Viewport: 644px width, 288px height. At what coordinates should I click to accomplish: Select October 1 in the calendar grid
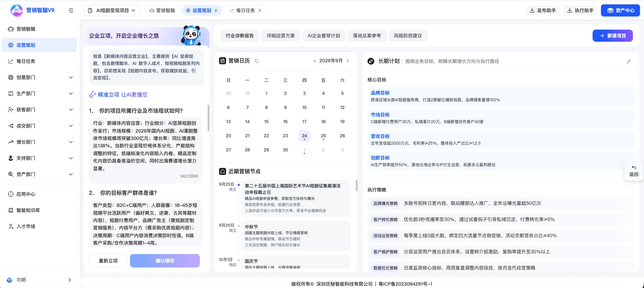point(304,150)
